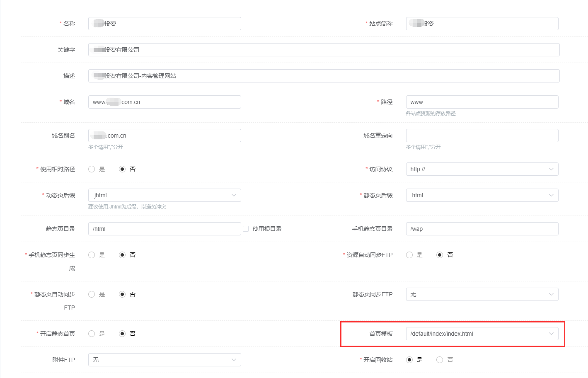
Task: Open the 附件FTP dropdown
Action: click(164, 360)
